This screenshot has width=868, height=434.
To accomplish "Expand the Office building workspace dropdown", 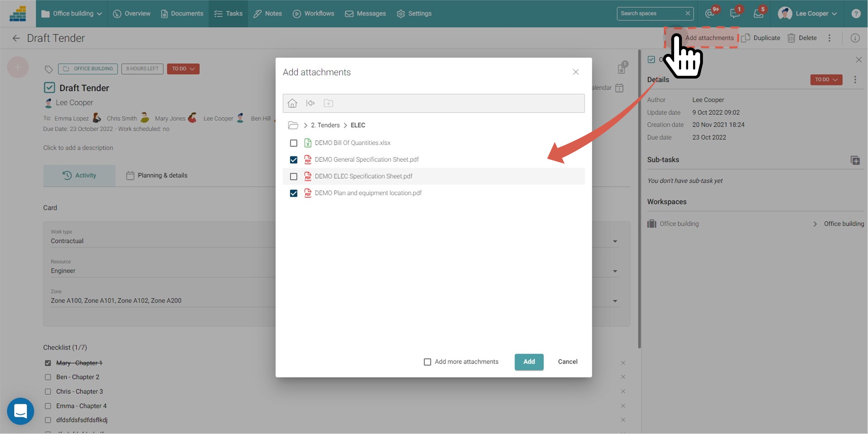I will pos(72,13).
